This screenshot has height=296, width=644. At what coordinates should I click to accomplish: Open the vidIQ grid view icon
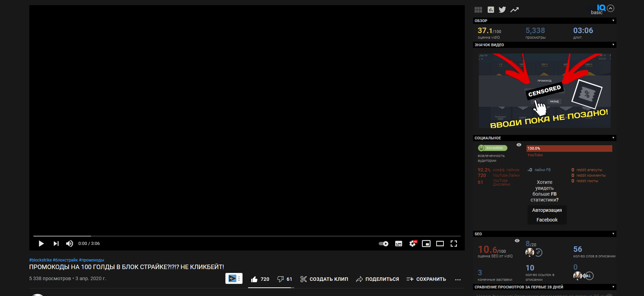[x=478, y=10]
